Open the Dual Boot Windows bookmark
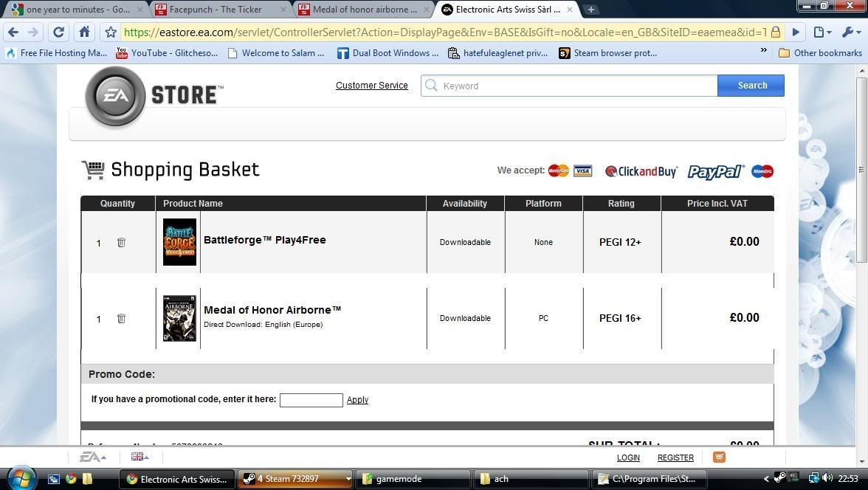This screenshot has width=868, height=490. [x=387, y=53]
